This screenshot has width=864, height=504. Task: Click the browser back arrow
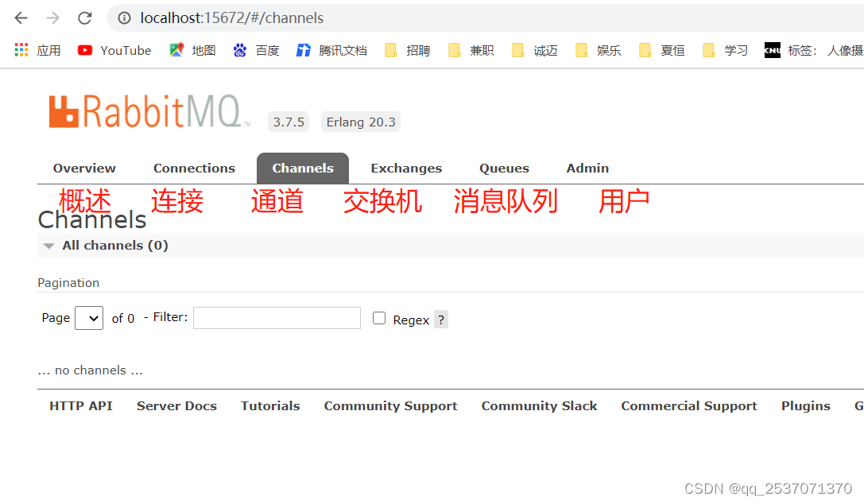click(20, 17)
